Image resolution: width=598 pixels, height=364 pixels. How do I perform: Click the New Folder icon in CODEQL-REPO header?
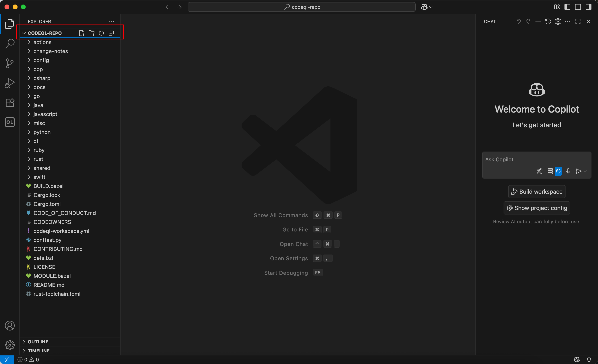tap(92, 33)
